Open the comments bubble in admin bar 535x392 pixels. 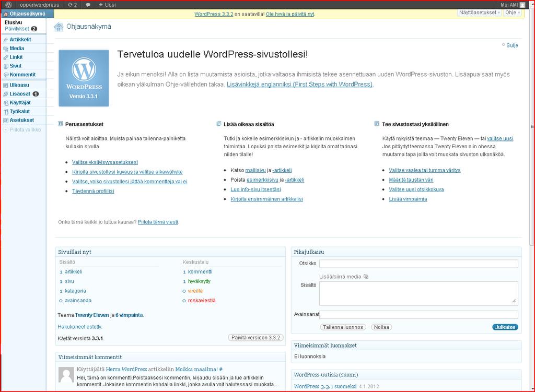coord(88,5)
